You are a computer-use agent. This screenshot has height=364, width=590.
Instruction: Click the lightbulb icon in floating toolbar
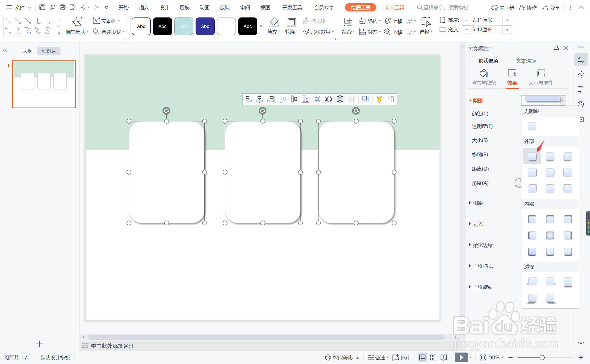[379, 99]
